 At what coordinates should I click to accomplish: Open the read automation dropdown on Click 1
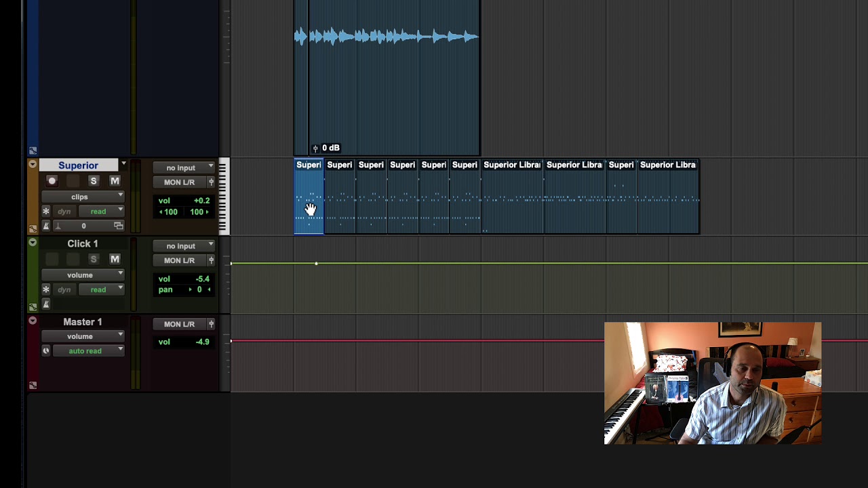[x=100, y=290]
